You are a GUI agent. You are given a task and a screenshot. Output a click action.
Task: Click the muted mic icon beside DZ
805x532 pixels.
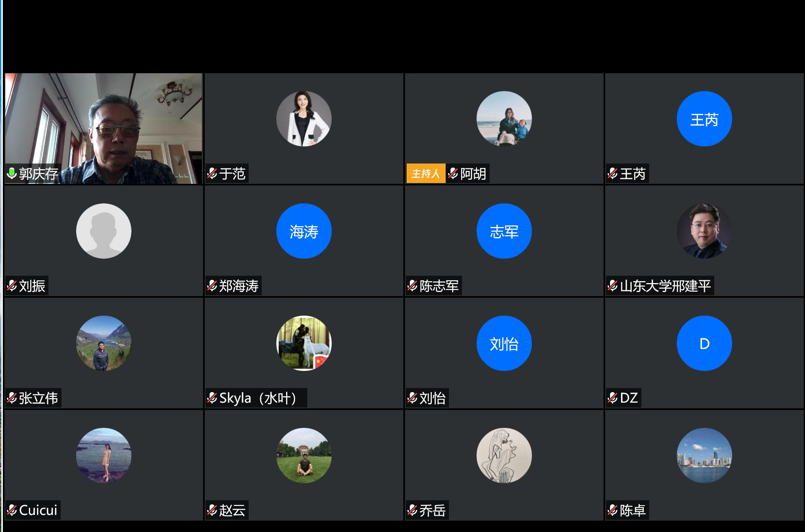click(x=612, y=398)
